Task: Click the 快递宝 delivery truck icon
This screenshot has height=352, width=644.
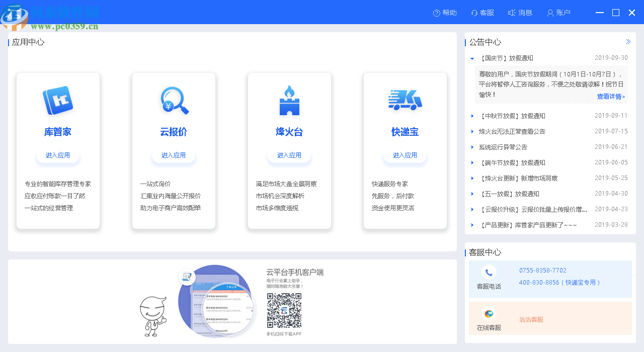Action: 405,100
